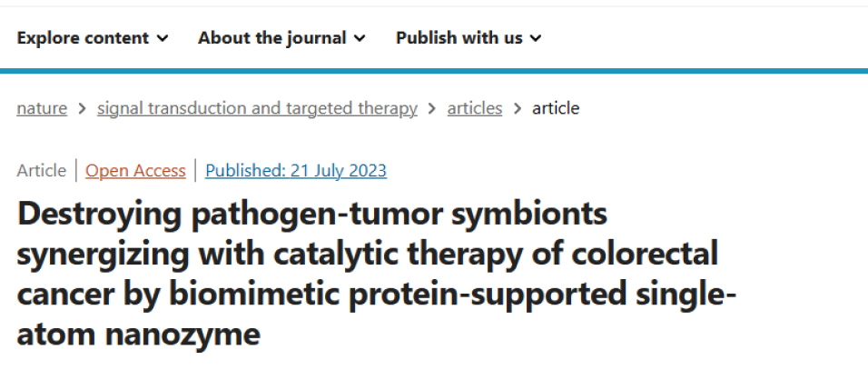
Task: Expand the Publish with us chevron arrow
Action: click(536, 38)
